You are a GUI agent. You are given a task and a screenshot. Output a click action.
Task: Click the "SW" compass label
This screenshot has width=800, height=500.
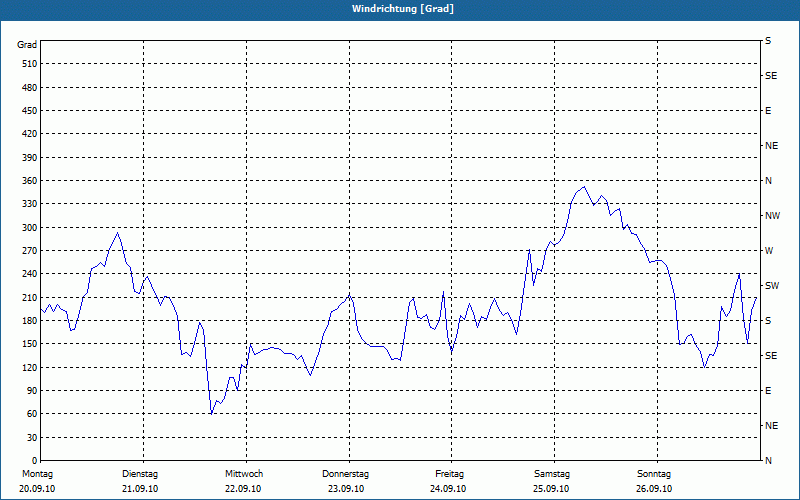point(772,286)
